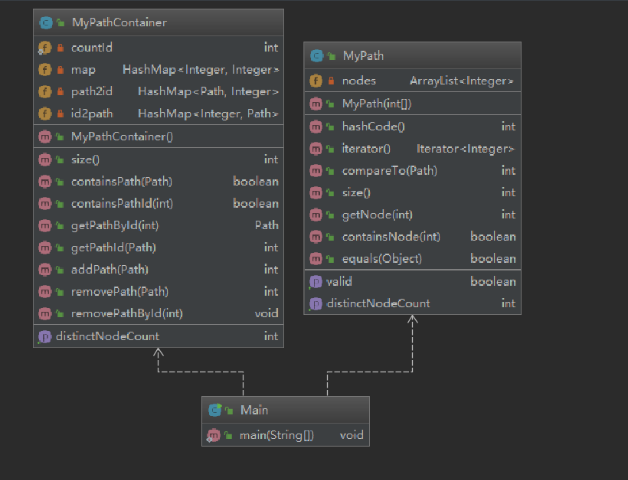The width and height of the screenshot is (628, 480).
Task: Click the ArrayList<Integer> type label
Action: 461,81
